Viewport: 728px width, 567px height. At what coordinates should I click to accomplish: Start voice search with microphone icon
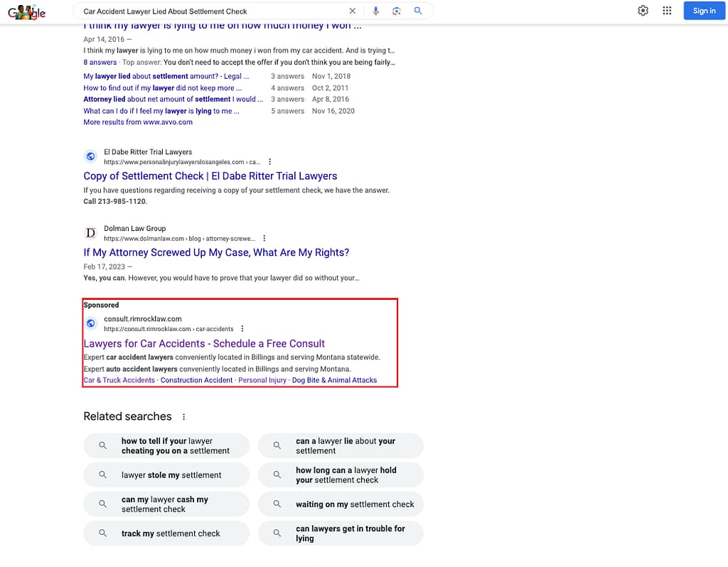pyautogui.click(x=375, y=11)
